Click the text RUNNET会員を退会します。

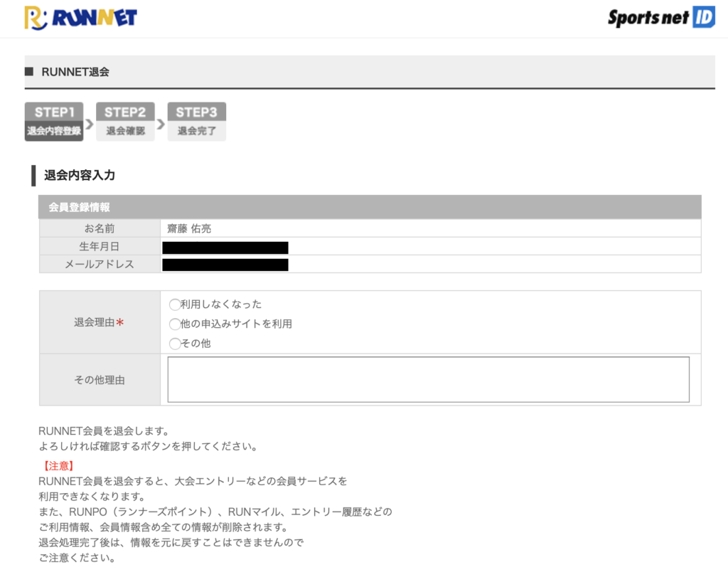105,431
